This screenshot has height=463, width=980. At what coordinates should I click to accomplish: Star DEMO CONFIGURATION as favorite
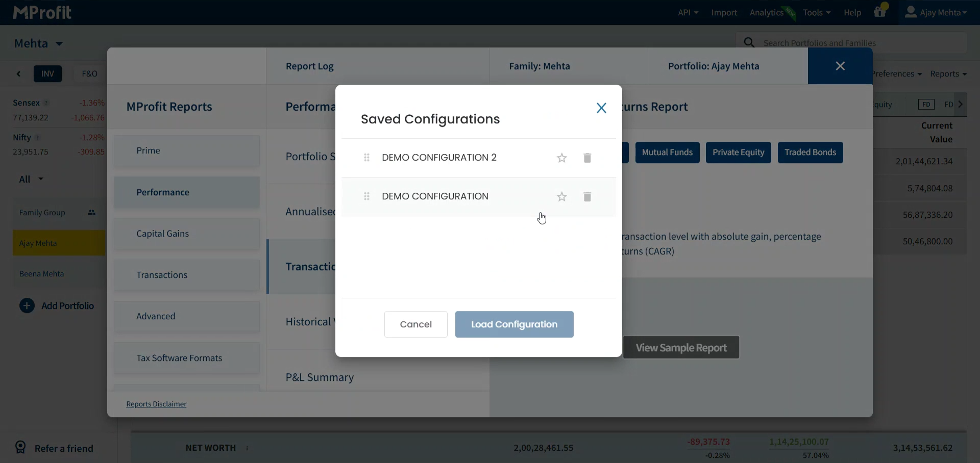click(x=562, y=197)
